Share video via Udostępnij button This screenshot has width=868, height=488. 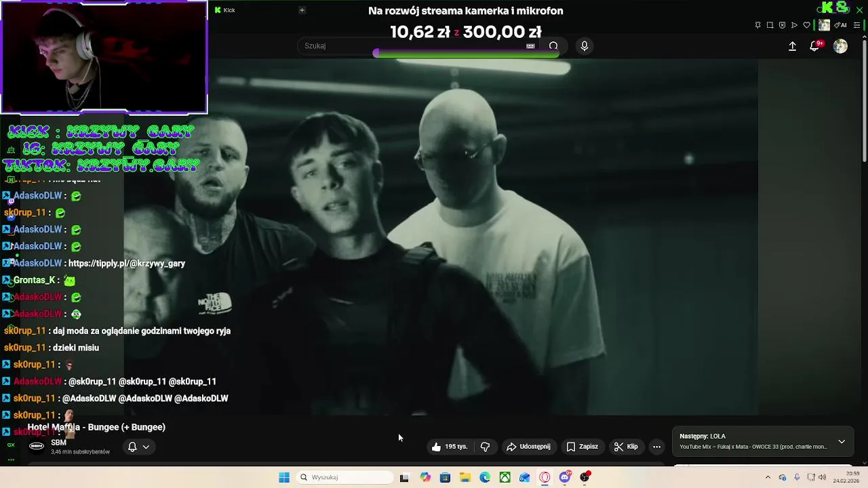(528, 447)
